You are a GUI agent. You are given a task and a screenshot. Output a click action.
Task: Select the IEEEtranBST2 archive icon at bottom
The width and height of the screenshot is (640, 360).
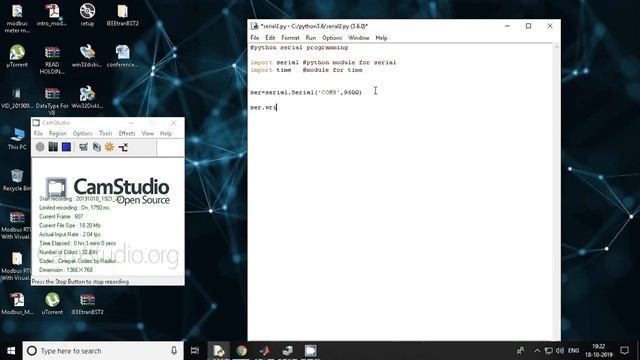tap(87, 304)
